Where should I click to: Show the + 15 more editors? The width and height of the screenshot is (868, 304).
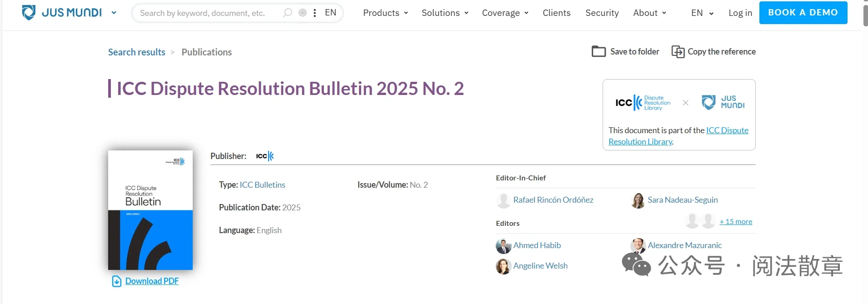click(736, 222)
